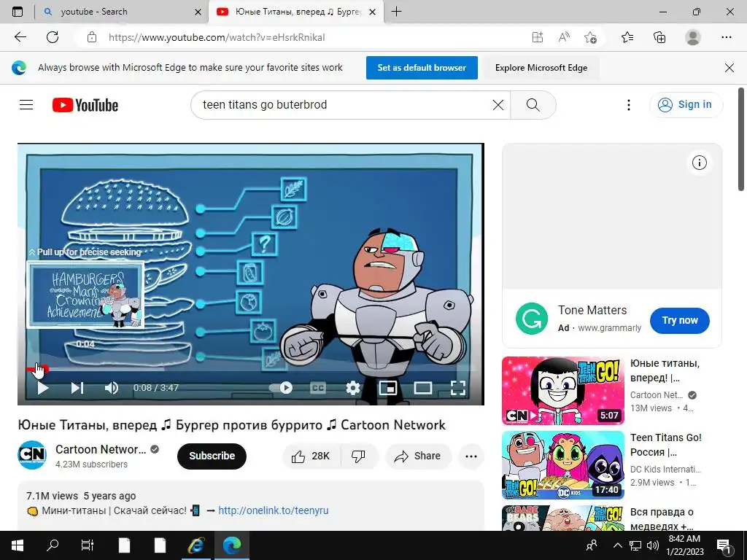Click the Sign in button
This screenshot has width=747, height=560.
pyautogui.click(x=686, y=105)
